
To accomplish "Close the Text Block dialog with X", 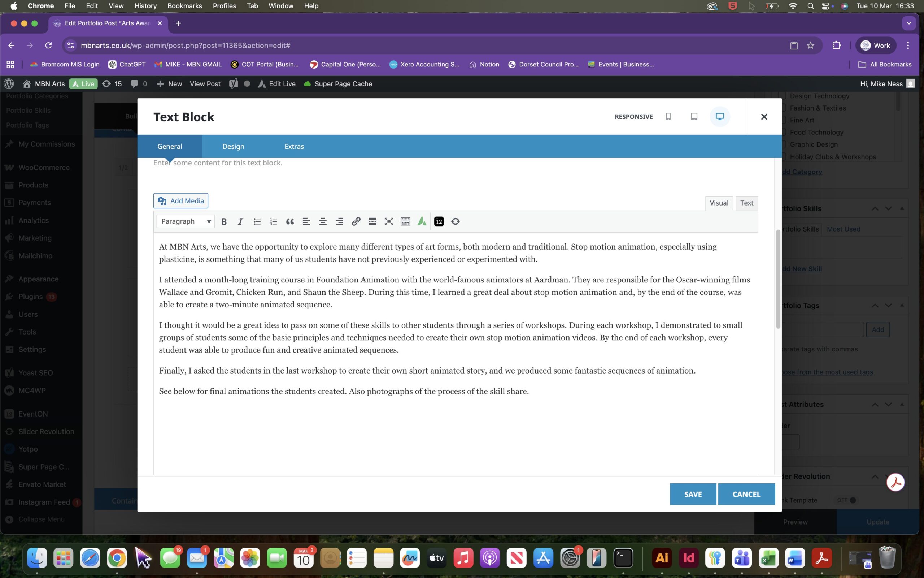I will tap(764, 117).
